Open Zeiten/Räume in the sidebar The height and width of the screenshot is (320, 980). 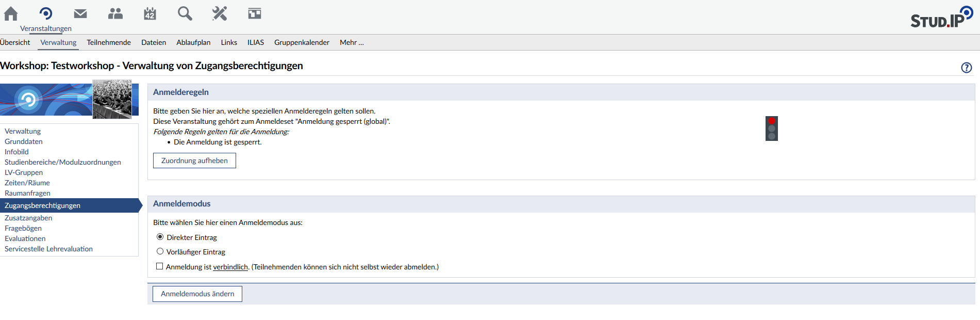tap(27, 183)
